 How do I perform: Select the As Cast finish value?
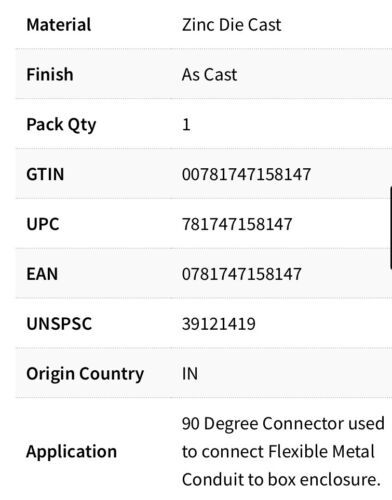pos(209,74)
